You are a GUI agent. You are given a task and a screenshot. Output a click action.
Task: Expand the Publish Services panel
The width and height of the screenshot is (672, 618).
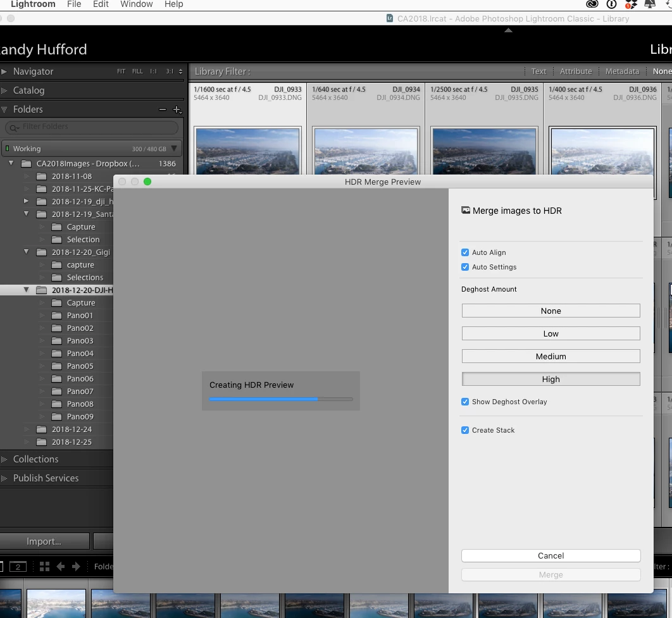pyautogui.click(x=4, y=478)
